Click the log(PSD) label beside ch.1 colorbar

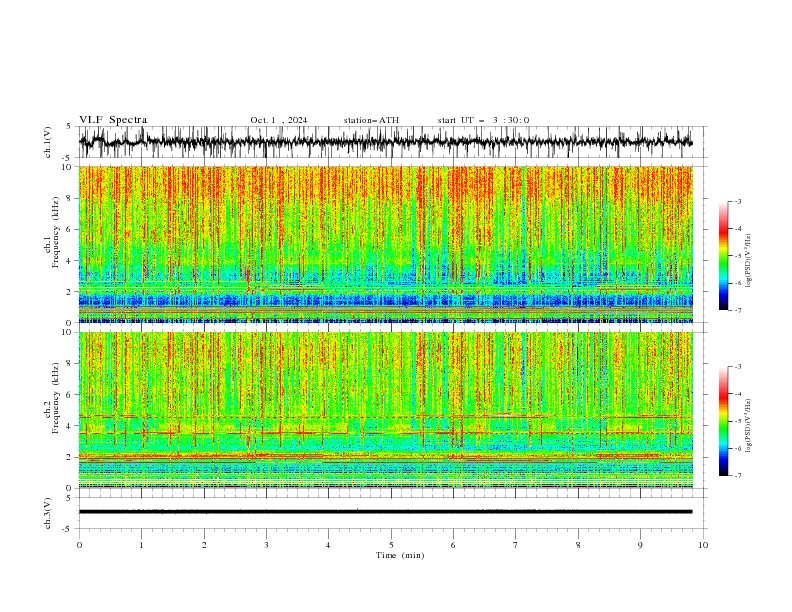(x=748, y=261)
